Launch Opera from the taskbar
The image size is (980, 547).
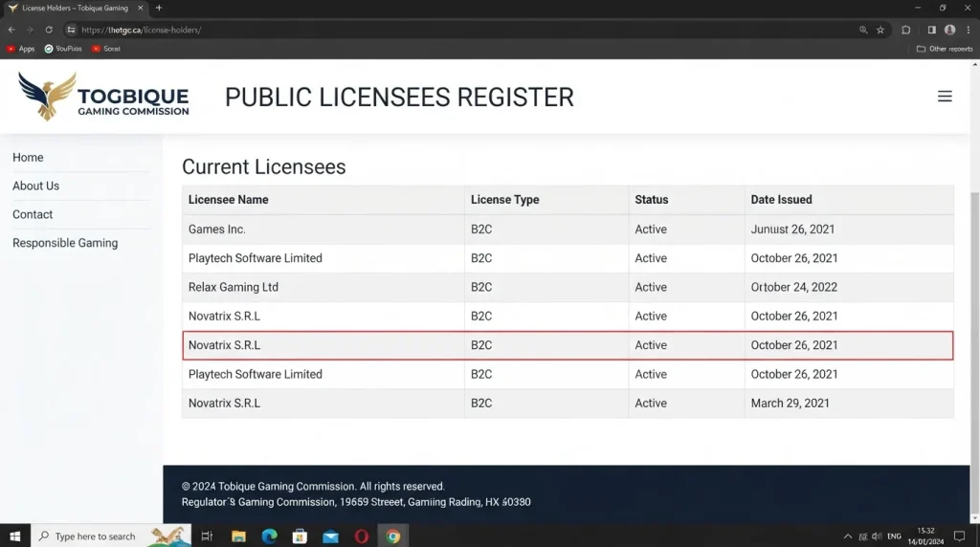point(361,536)
